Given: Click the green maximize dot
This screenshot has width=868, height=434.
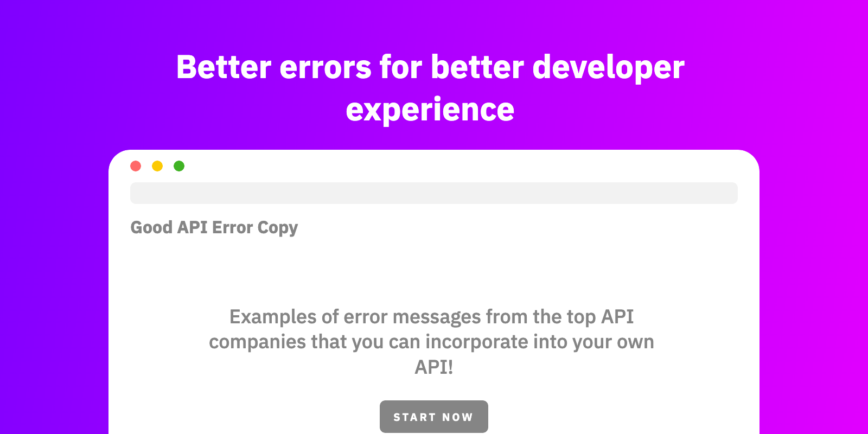Looking at the screenshot, I should point(179,166).
